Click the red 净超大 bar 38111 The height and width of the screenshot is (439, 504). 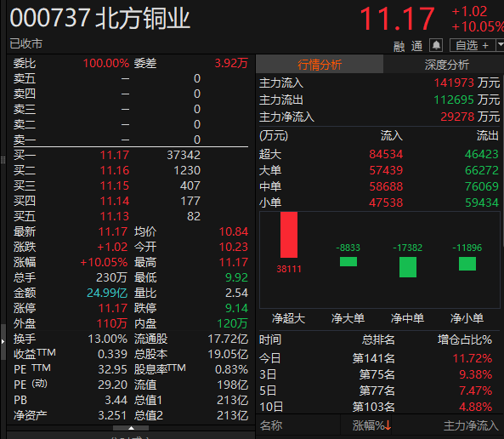(289, 235)
